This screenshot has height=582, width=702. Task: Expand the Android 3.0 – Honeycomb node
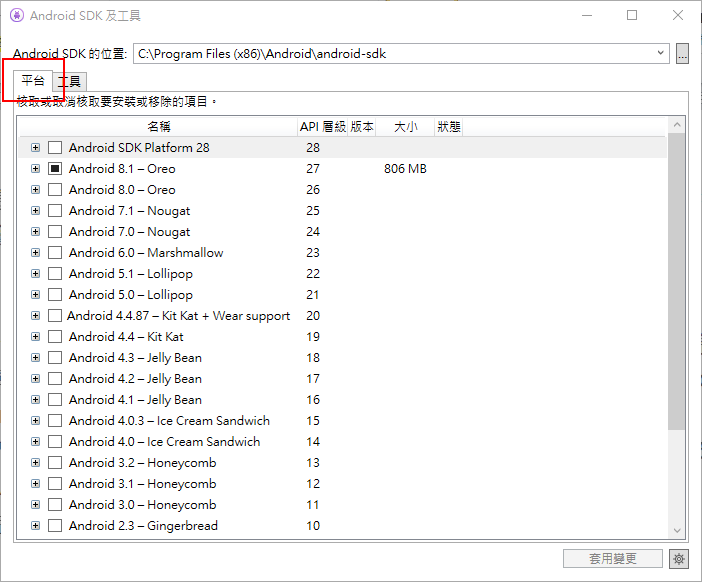click(x=35, y=505)
